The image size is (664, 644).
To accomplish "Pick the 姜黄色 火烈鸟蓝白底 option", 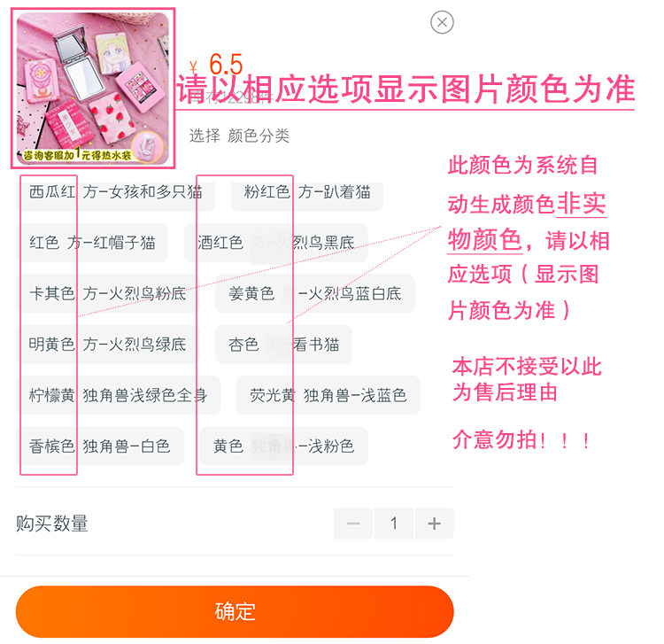I will coord(315,293).
